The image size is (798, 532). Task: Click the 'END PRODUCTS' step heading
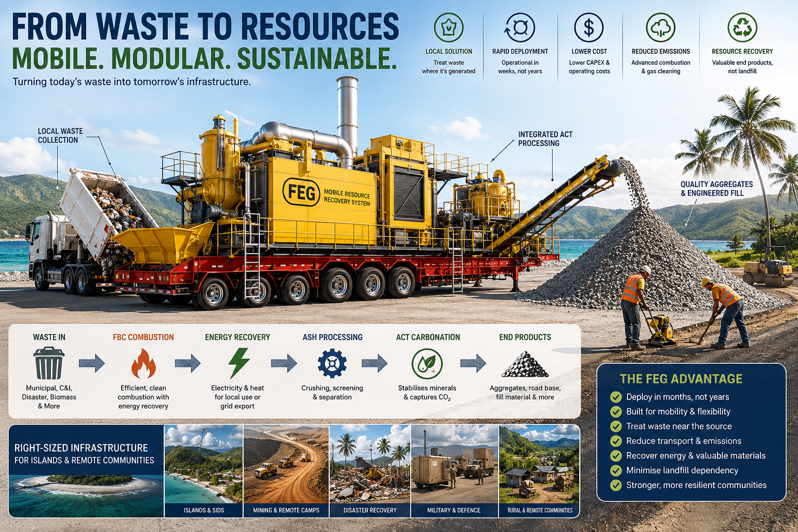click(x=525, y=337)
